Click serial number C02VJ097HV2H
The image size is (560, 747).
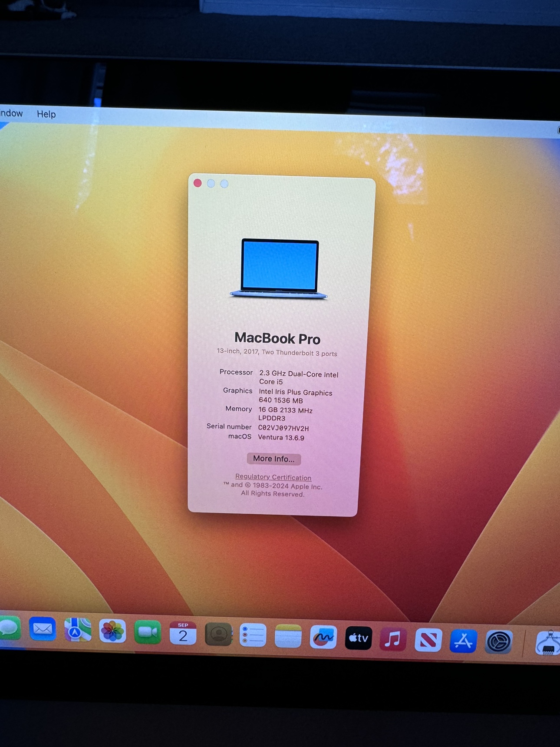click(x=283, y=428)
